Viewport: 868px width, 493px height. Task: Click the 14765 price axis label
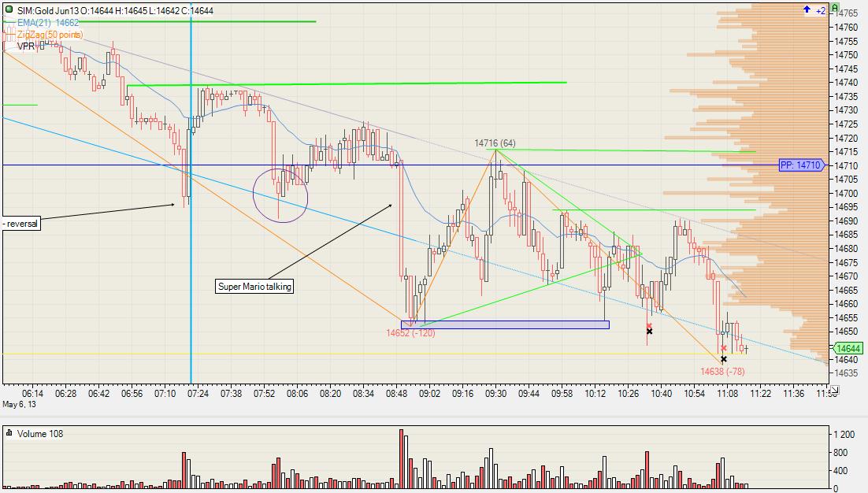pos(847,13)
